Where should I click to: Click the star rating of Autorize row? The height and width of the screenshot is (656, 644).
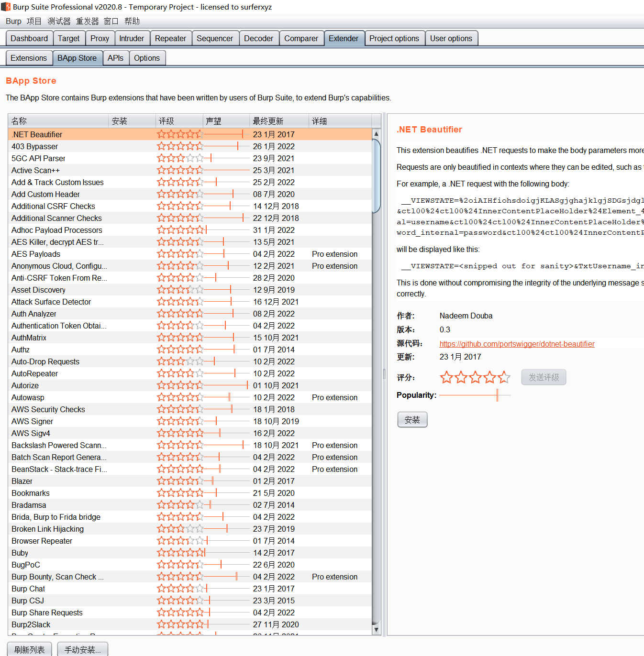click(180, 385)
